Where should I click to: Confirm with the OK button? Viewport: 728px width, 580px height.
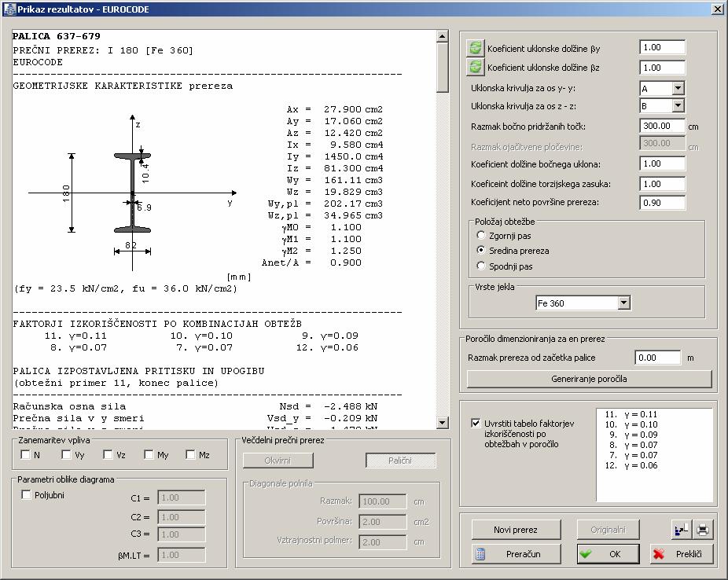(608, 553)
